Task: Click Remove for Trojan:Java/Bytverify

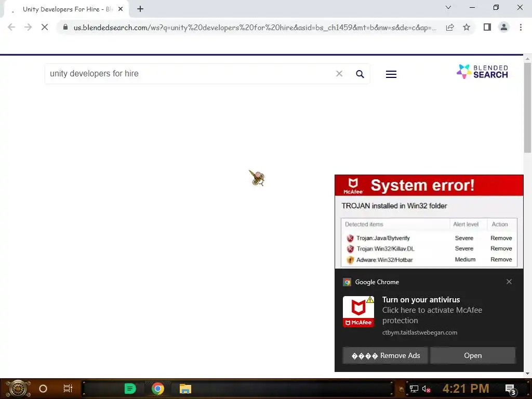Action: tap(501, 238)
